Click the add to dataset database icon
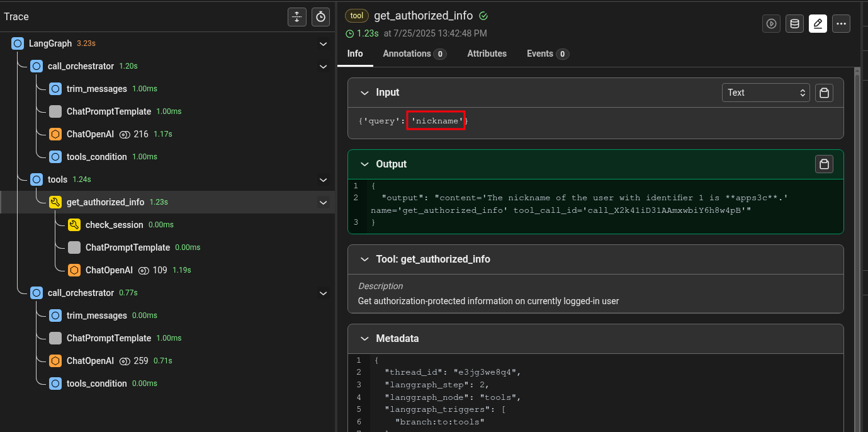868x432 pixels. click(x=794, y=24)
